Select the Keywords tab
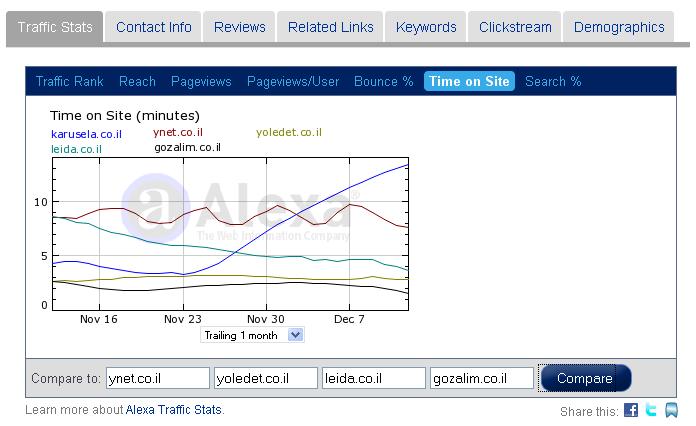 [x=426, y=27]
